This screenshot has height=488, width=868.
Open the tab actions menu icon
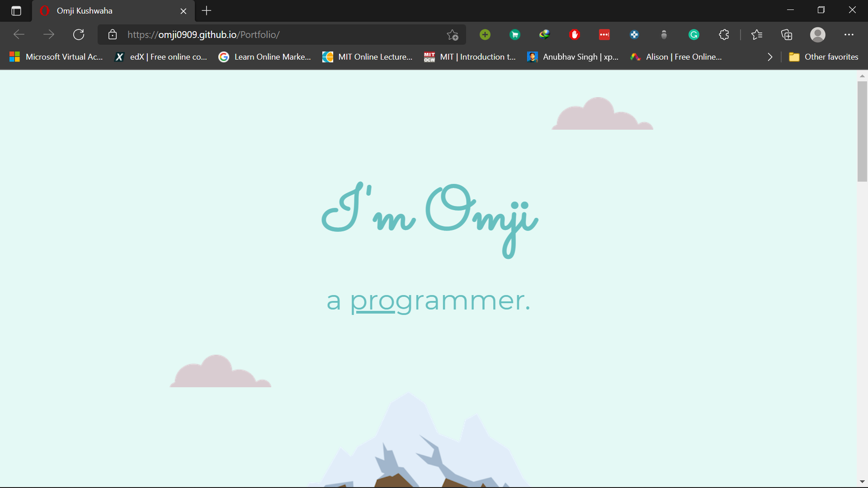pos(16,11)
